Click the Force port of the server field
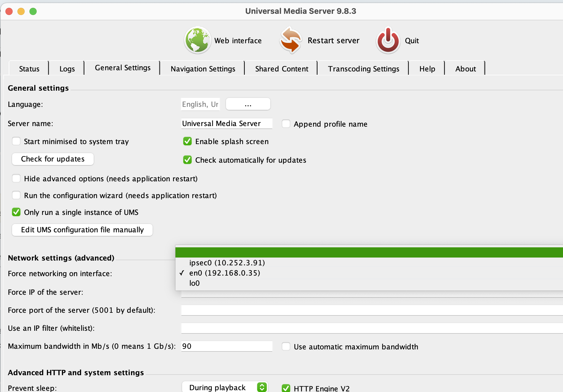This screenshot has height=392, width=563. [x=372, y=310]
